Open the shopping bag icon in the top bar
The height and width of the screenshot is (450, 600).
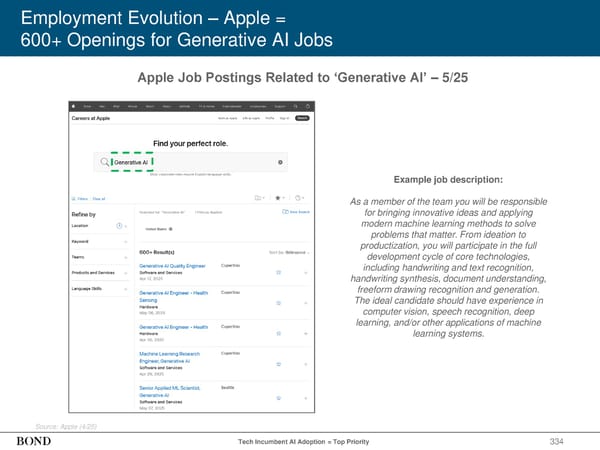point(309,103)
